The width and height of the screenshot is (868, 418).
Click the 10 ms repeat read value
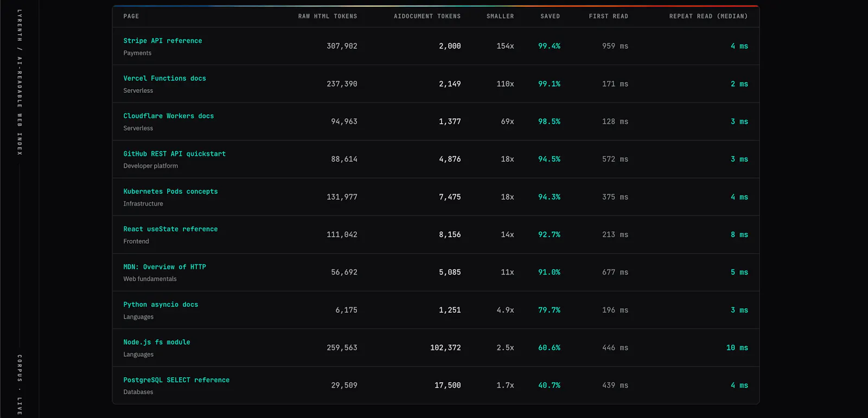click(737, 348)
